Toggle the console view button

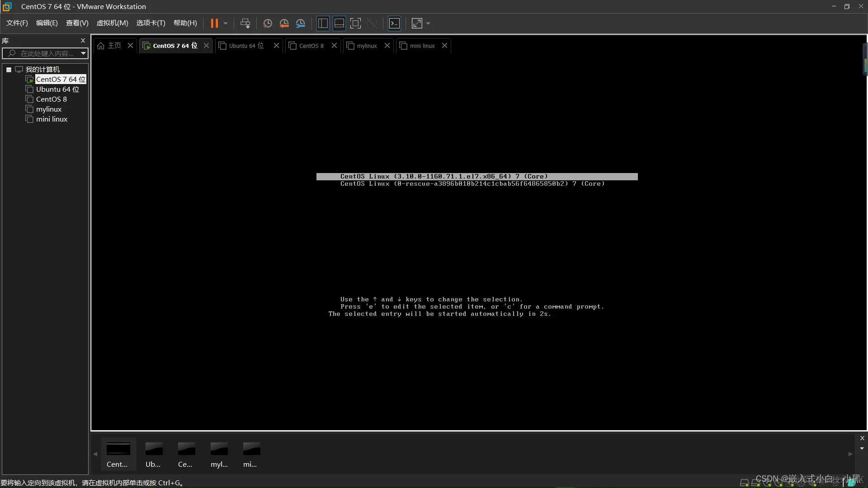395,23
